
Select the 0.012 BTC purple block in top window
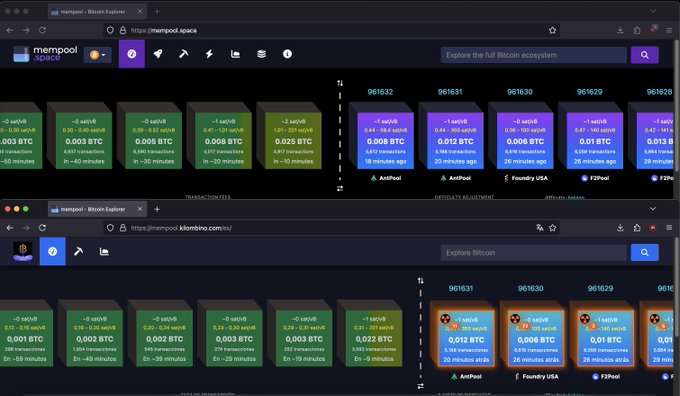click(455, 141)
